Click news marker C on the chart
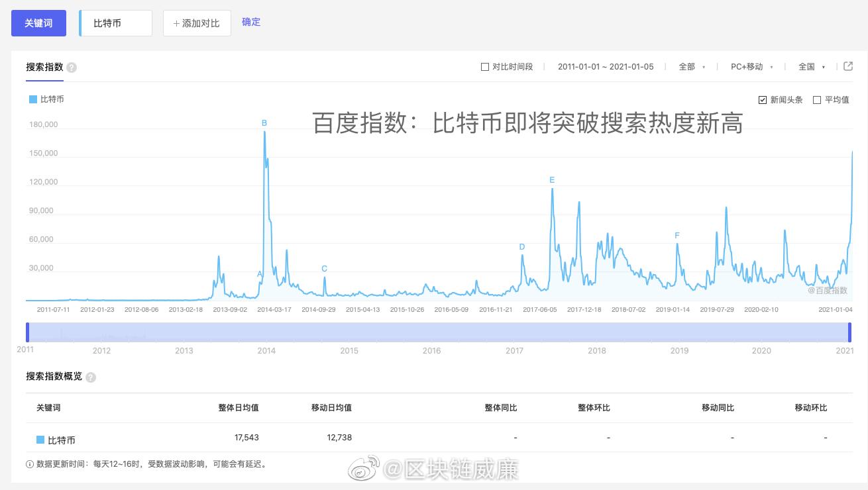 pos(324,269)
